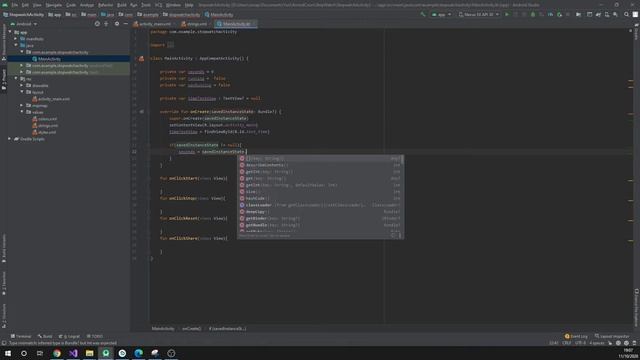Select colors.xml in values folder

[x=47, y=119]
